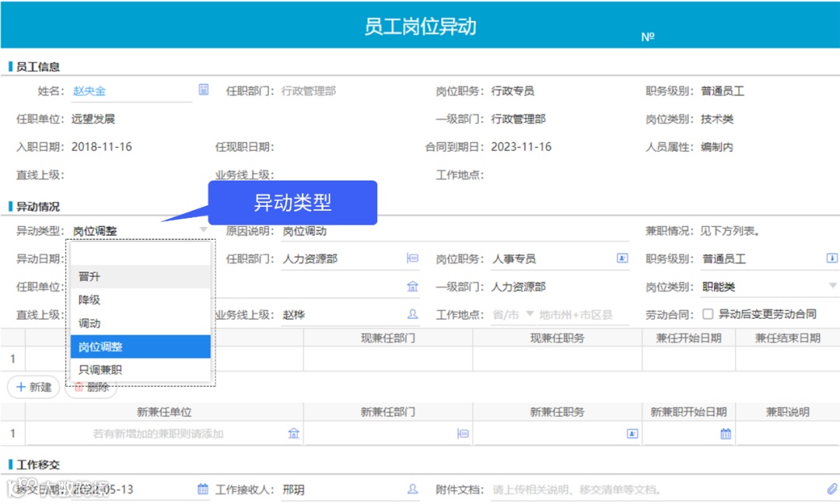
Task: Choose 调动 option in dropdown list
Action: click(x=140, y=324)
